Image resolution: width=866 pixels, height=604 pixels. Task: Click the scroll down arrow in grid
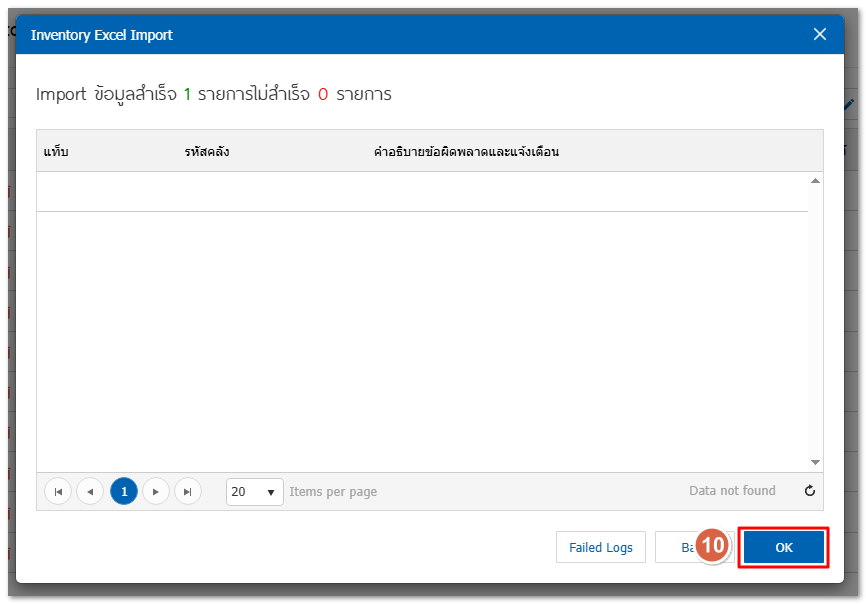(815, 462)
